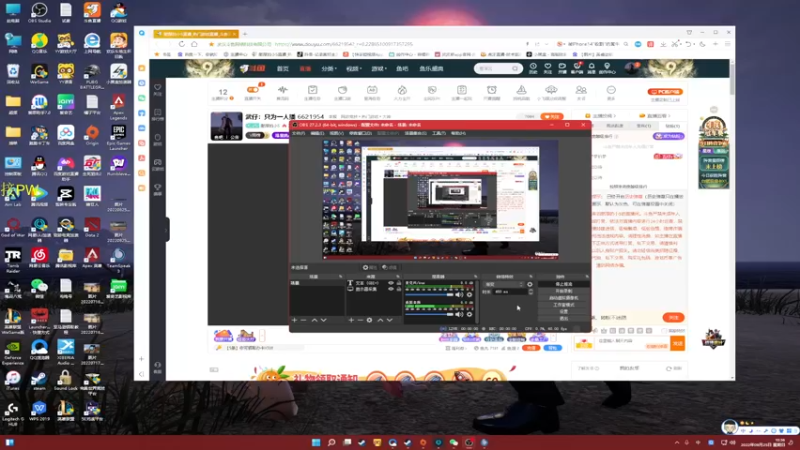The image size is (800, 450).
Task: Mute the first audio track in mixer
Action: pyautogui.click(x=460, y=295)
